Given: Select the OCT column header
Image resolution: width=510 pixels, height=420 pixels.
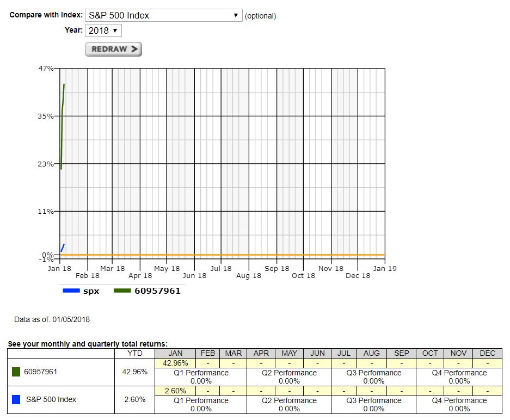Looking at the screenshot, I should point(429,354).
